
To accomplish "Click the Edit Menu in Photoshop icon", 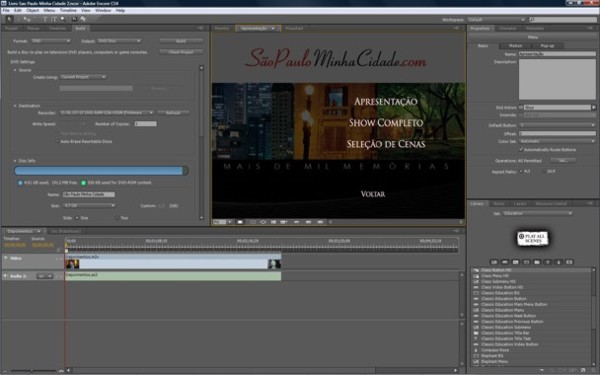I will 74,19.
